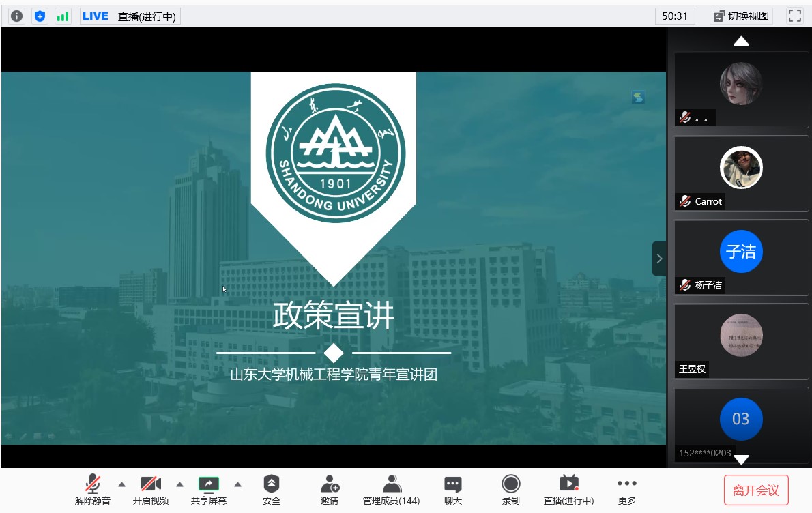The height and width of the screenshot is (513, 812).
Task: Click the 政策宣讲 slide title
Action: pyautogui.click(x=334, y=314)
